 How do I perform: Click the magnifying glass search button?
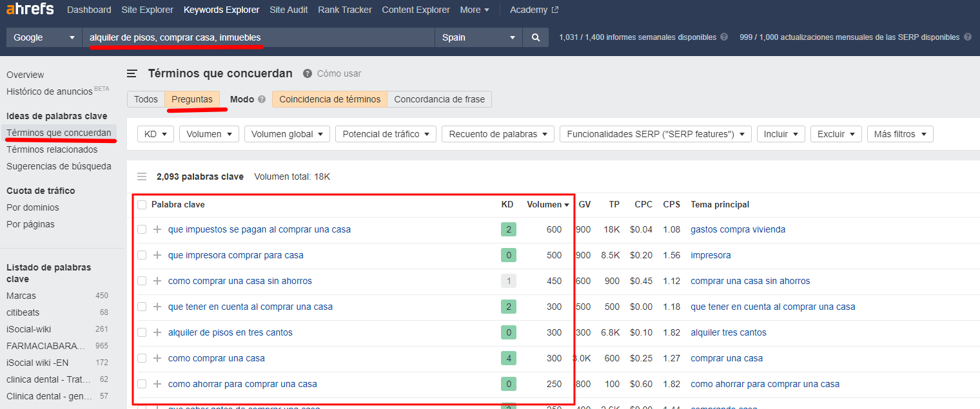coord(535,37)
